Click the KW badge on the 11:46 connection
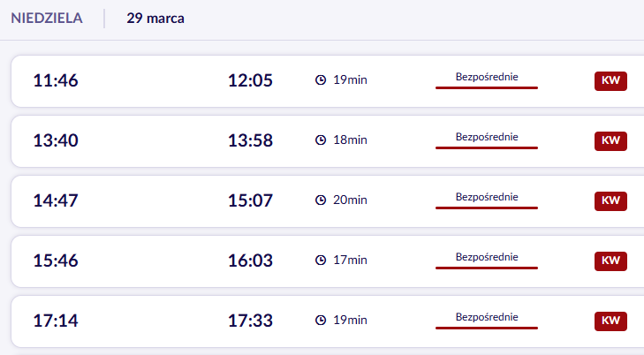The width and height of the screenshot is (644, 355). tap(610, 81)
